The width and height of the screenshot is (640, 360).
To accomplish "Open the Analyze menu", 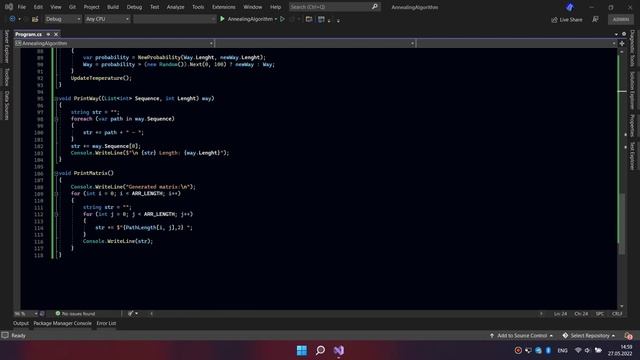I will (176, 7).
